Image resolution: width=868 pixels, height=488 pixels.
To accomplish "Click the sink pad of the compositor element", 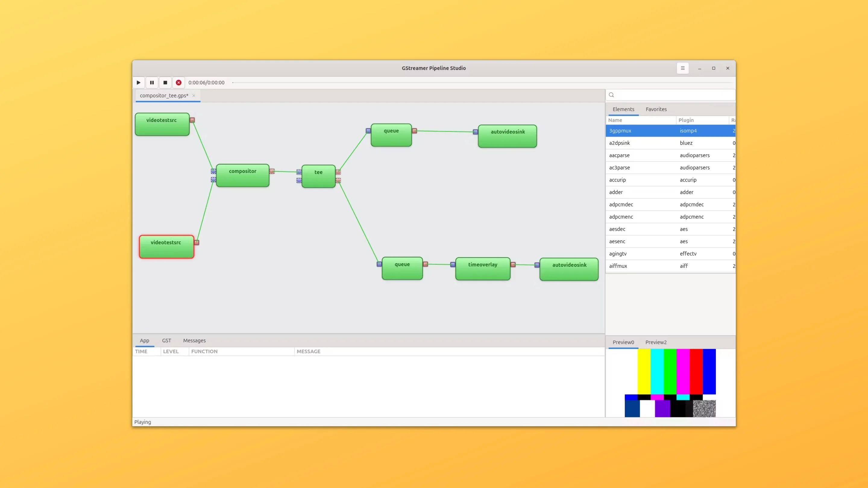I will click(214, 171).
